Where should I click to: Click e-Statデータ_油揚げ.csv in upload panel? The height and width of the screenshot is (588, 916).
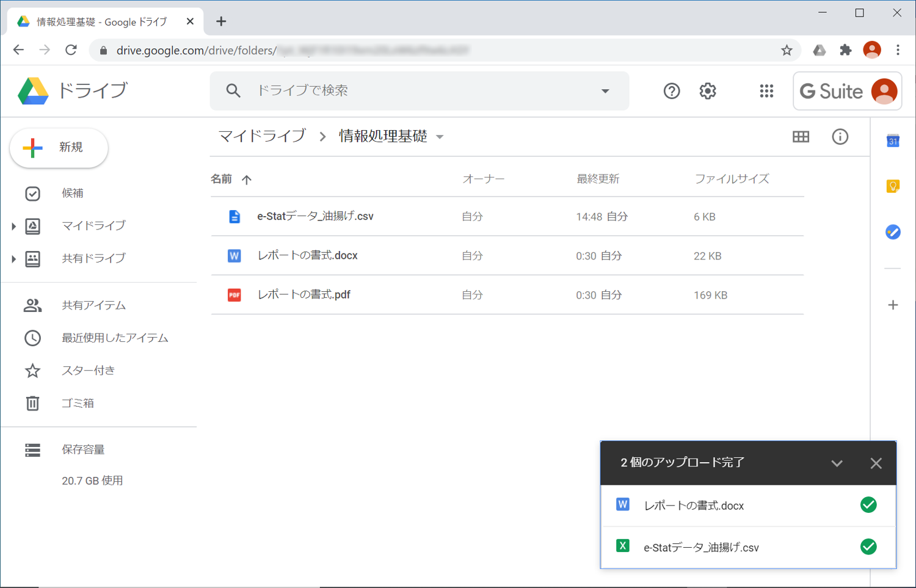coord(701,548)
